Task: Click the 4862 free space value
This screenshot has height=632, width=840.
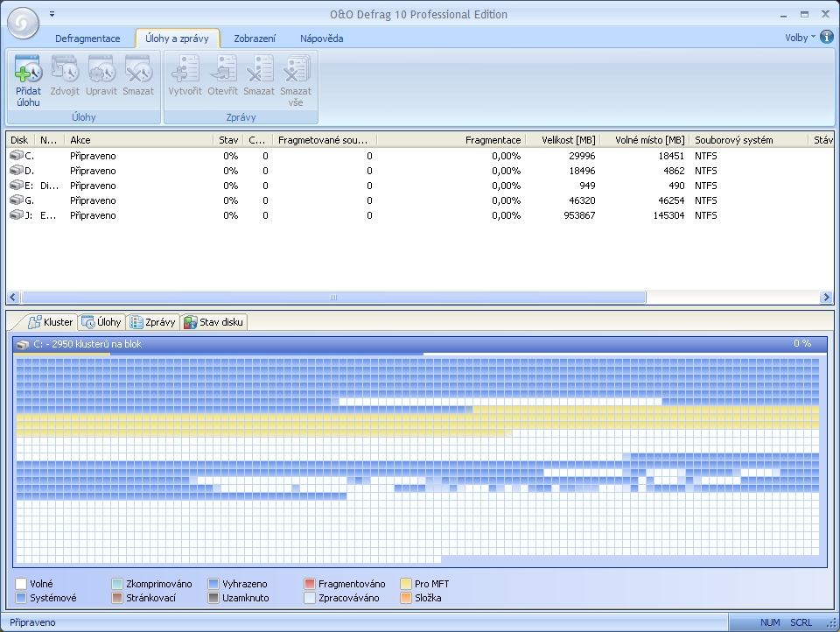Action: [x=674, y=171]
